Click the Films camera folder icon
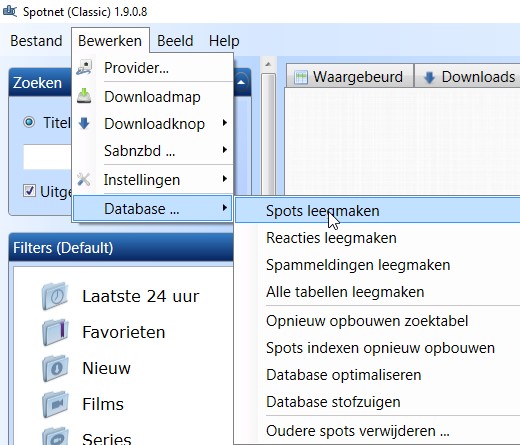This screenshot has width=520, height=445. [x=55, y=404]
